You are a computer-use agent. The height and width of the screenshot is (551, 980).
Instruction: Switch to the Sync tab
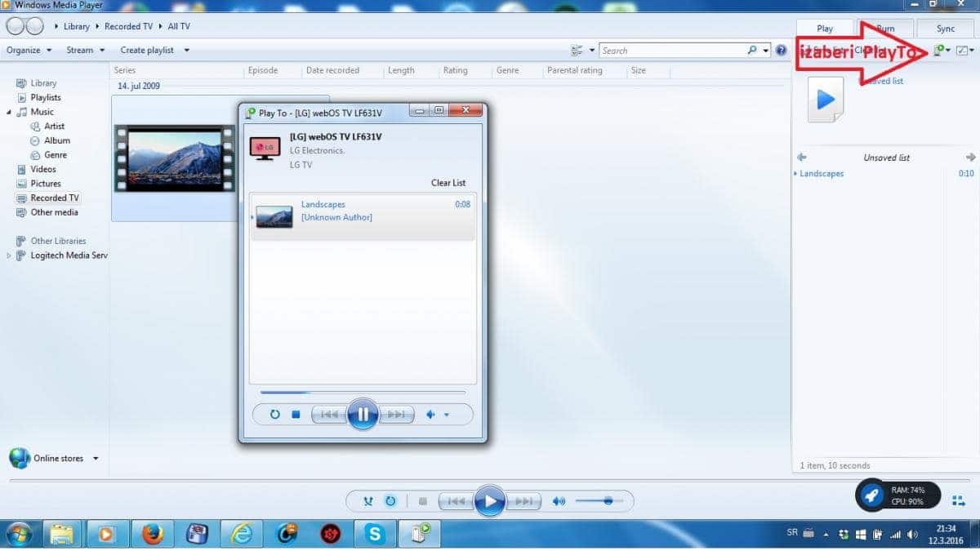click(946, 29)
